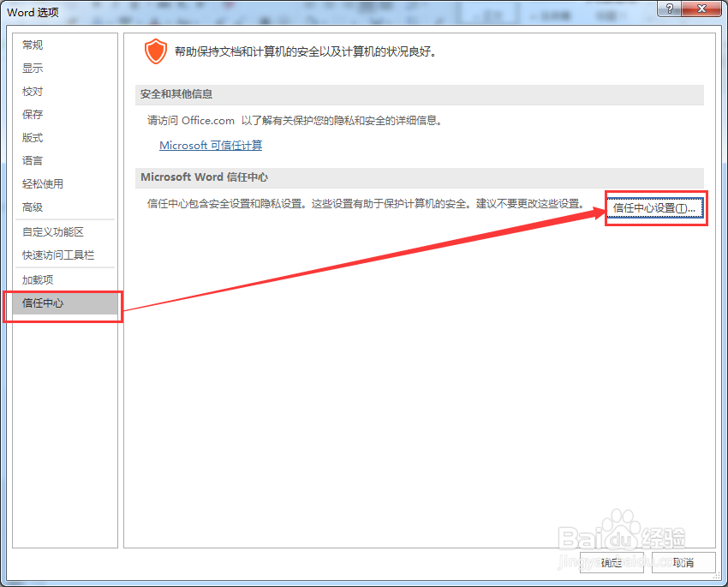The image size is (728, 587).
Task: Select 保存 in the sidebar
Action: (x=65, y=114)
